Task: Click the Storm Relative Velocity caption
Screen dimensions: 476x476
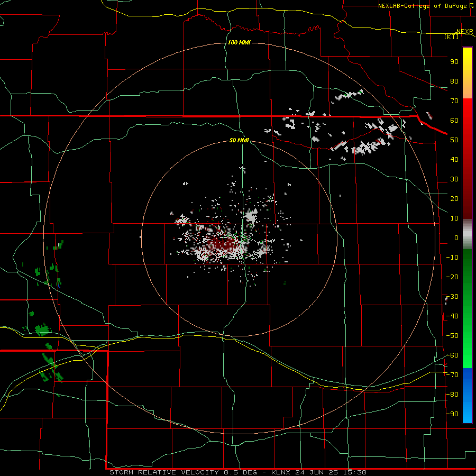Action: (238, 472)
